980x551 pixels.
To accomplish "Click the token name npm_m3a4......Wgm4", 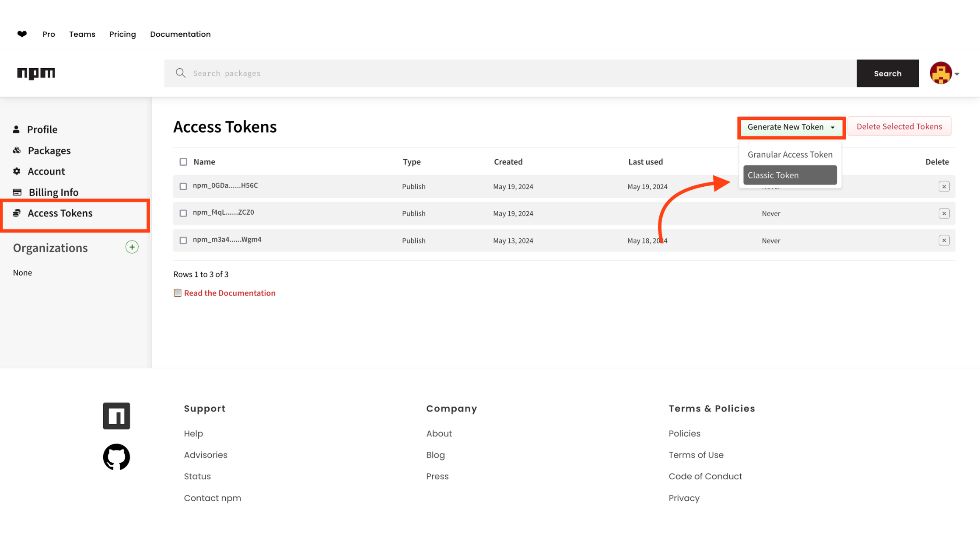I will (227, 240).
